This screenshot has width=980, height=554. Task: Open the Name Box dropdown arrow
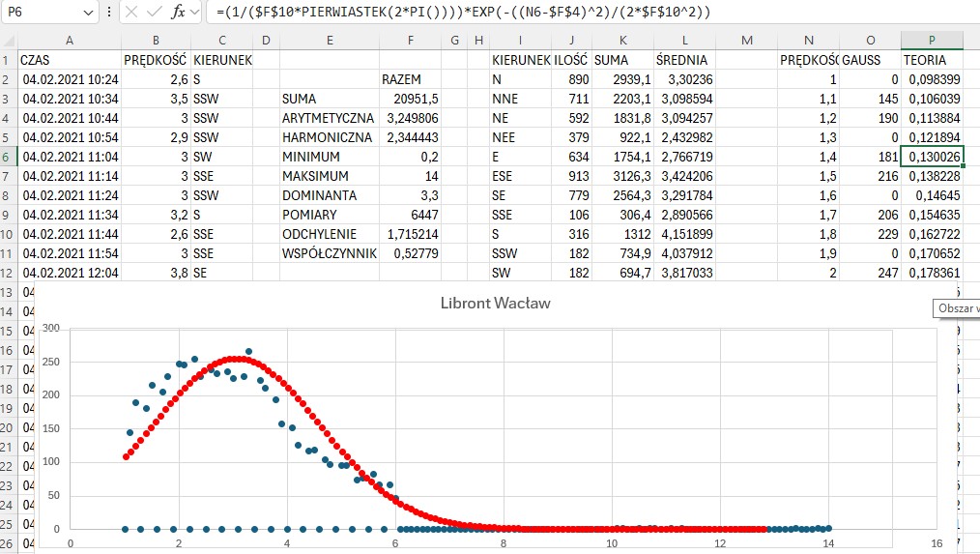click(x=89, y=13)
